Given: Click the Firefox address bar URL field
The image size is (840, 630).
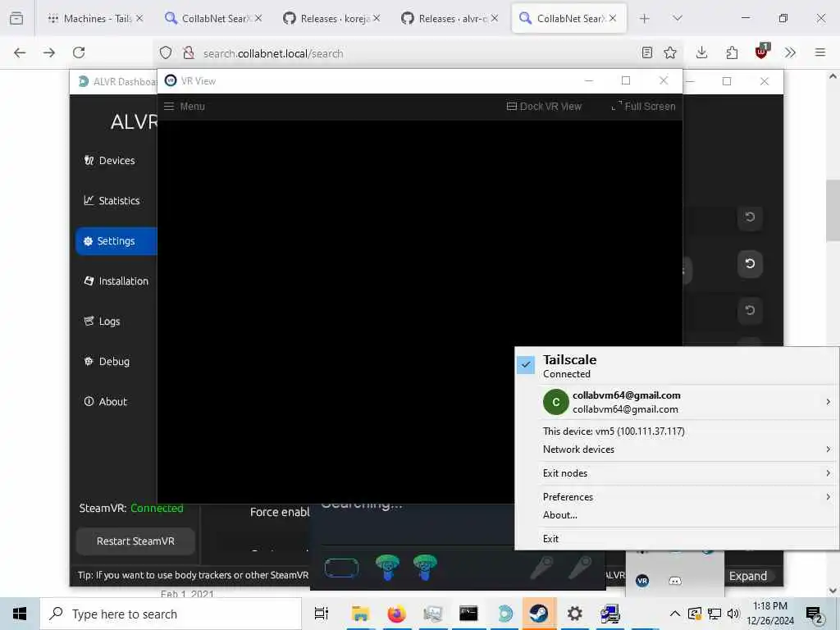Looking at the screenshot, I should click(418, 53).
